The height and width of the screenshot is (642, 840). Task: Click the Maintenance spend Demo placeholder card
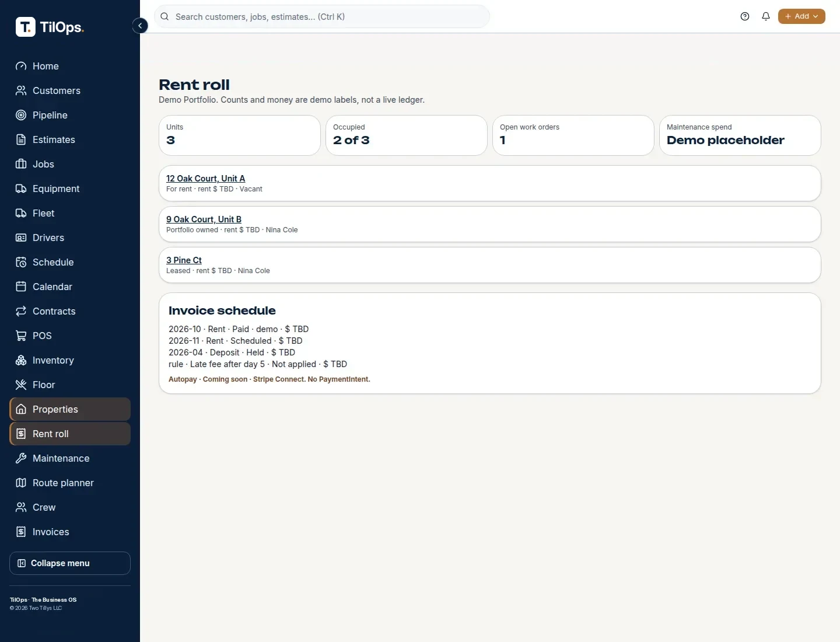pos(740,135)
